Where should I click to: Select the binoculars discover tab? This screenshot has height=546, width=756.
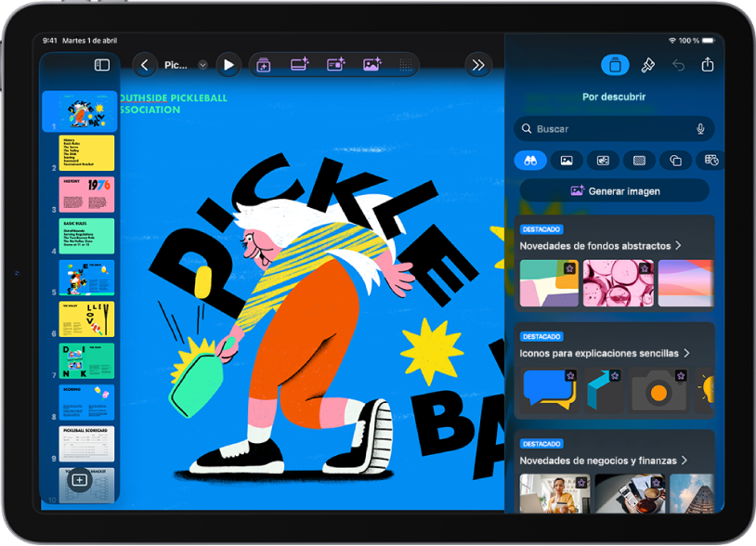click(530, 161)
